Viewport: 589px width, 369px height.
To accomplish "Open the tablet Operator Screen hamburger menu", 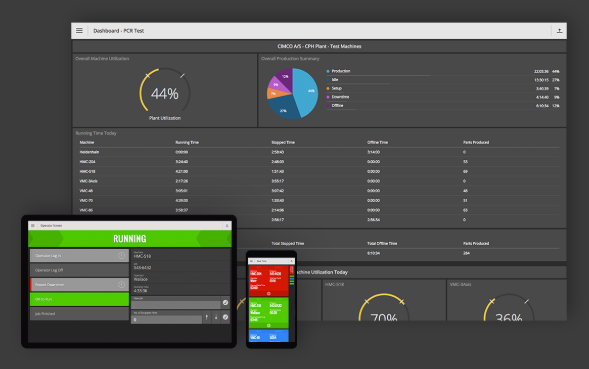I will coord(33,225).
